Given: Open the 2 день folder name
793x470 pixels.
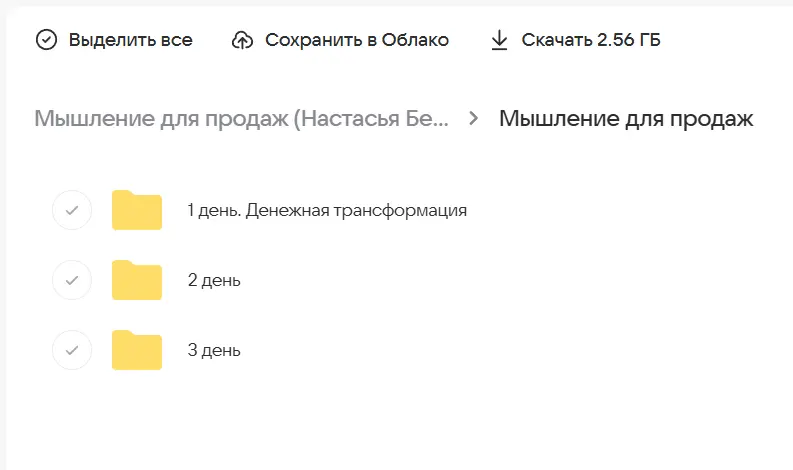Looking at the screenshot, I should 214,281.
